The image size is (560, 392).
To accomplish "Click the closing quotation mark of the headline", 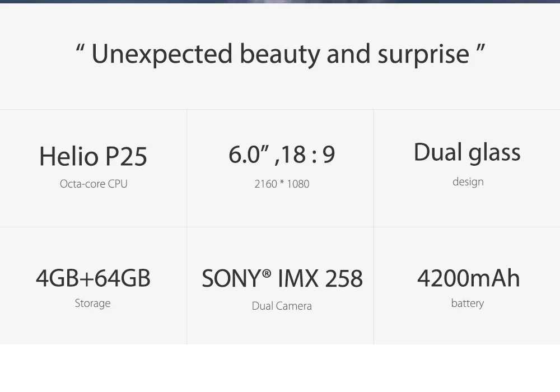I will [480, 48].
